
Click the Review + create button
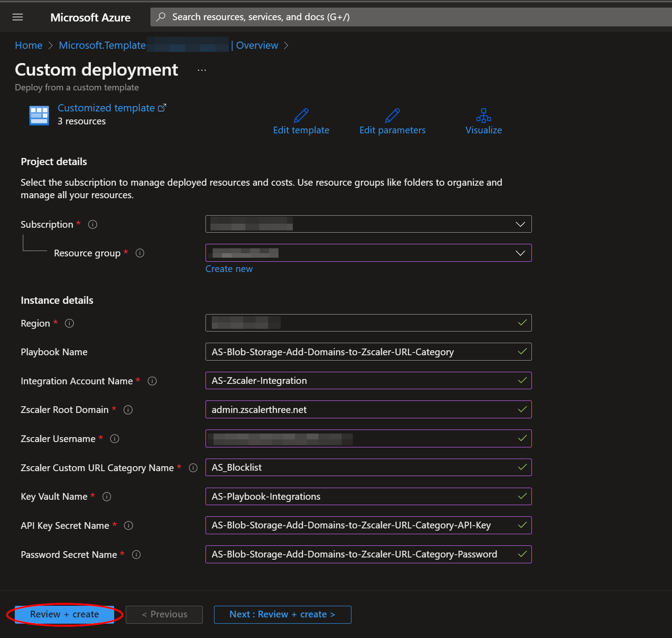pos(64,614)
